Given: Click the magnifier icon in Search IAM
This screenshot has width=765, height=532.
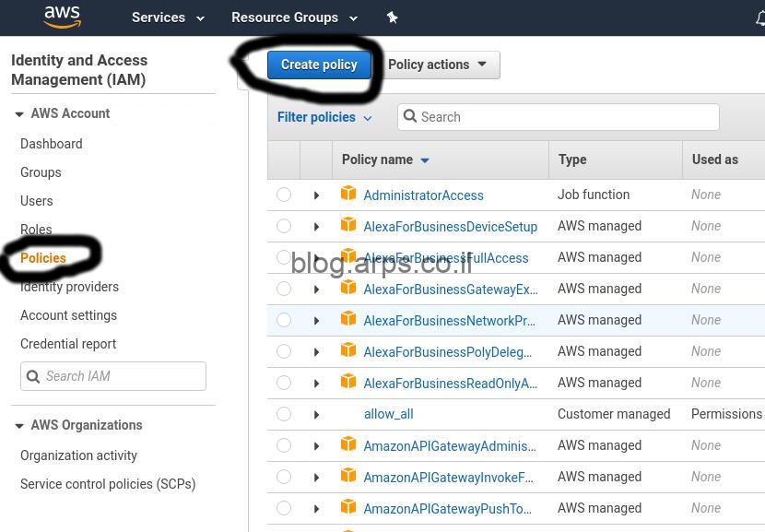Looking at the screenshot, I should (x=33, y=376).
